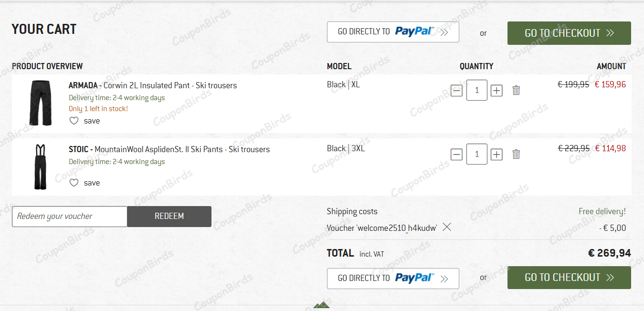Expand the green arrow at page bottom
644x311 pixels.
(322, 305)
